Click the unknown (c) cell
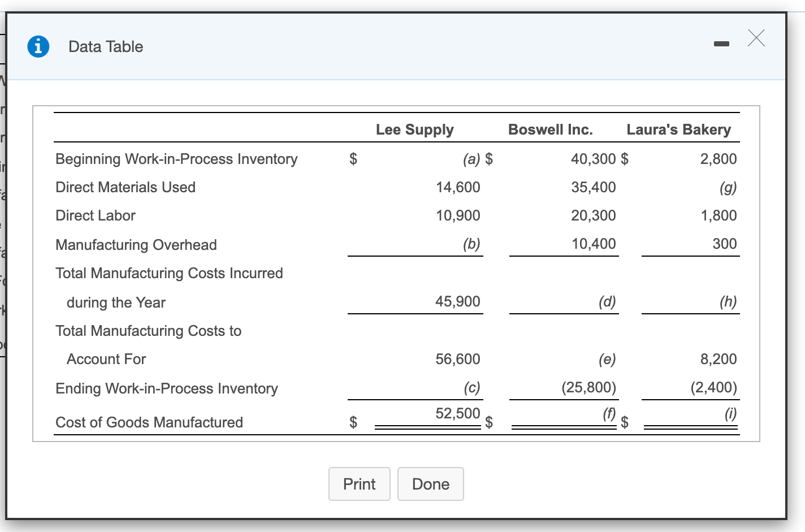The height and width of the screenshot is (532, 805). [471, 387]
